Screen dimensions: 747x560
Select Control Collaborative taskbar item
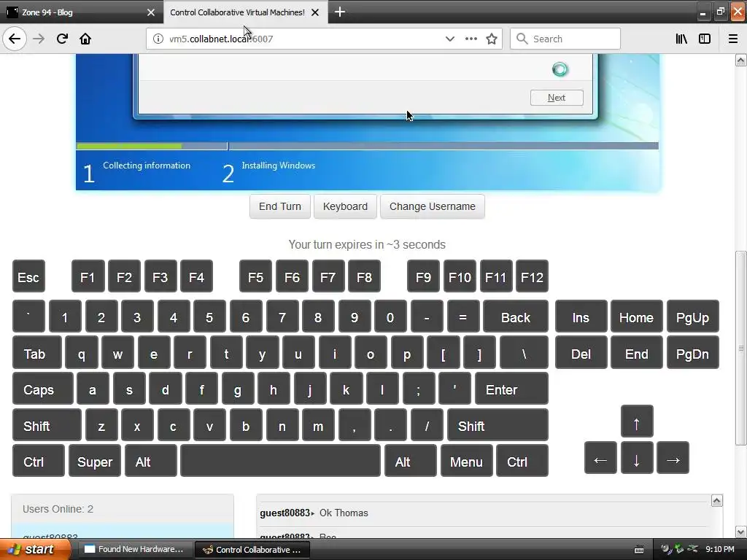point(252,549)
